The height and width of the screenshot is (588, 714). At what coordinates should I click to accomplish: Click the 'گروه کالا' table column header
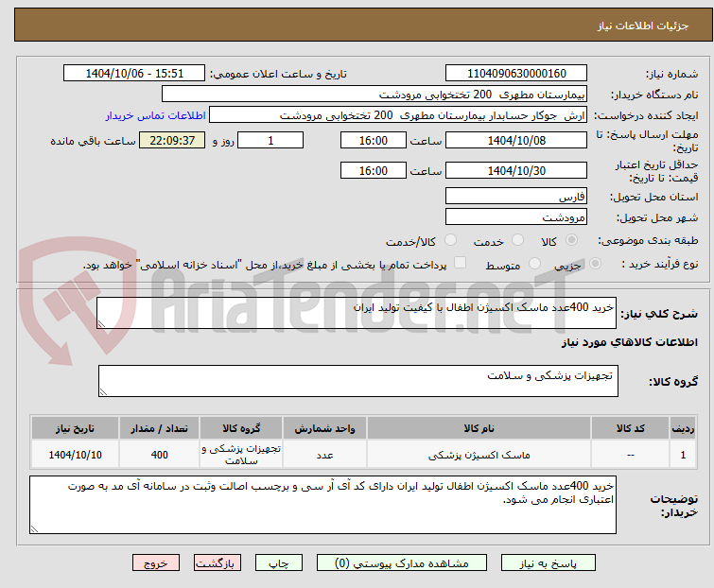(x=241, y=428)
